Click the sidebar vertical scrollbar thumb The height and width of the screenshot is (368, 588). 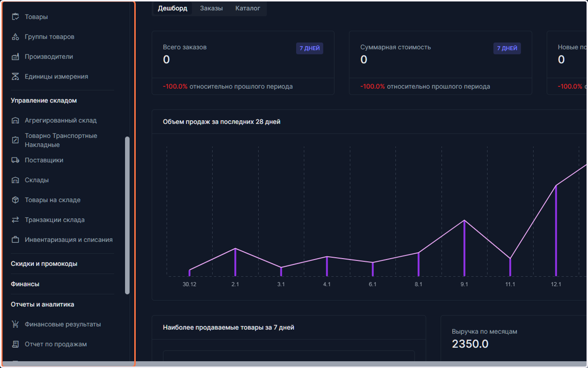click(x=127, y=215)
